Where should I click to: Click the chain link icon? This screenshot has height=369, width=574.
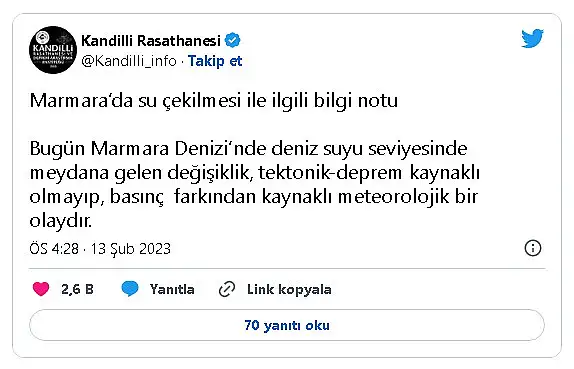(227, 289)
